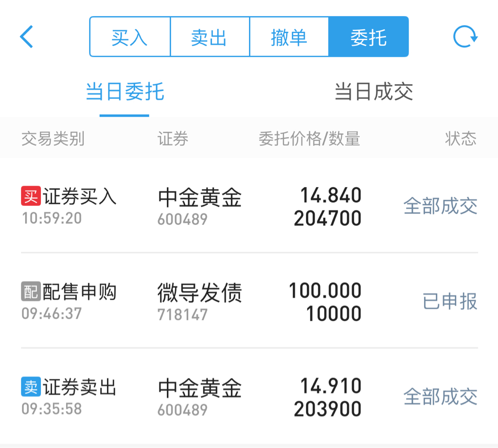Open the 微导发债 subscription order row
The image size is (498, 448).
coord(249,301)
